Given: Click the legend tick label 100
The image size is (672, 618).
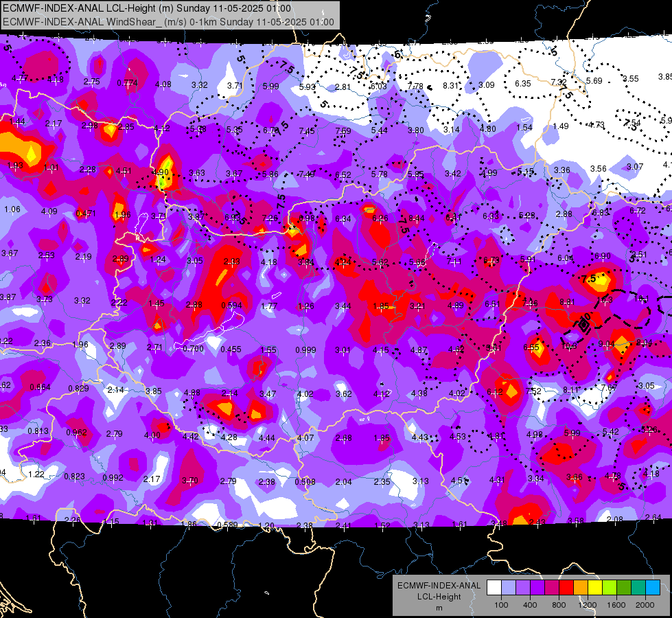Looking at the screenshot, I should point(501,605).
